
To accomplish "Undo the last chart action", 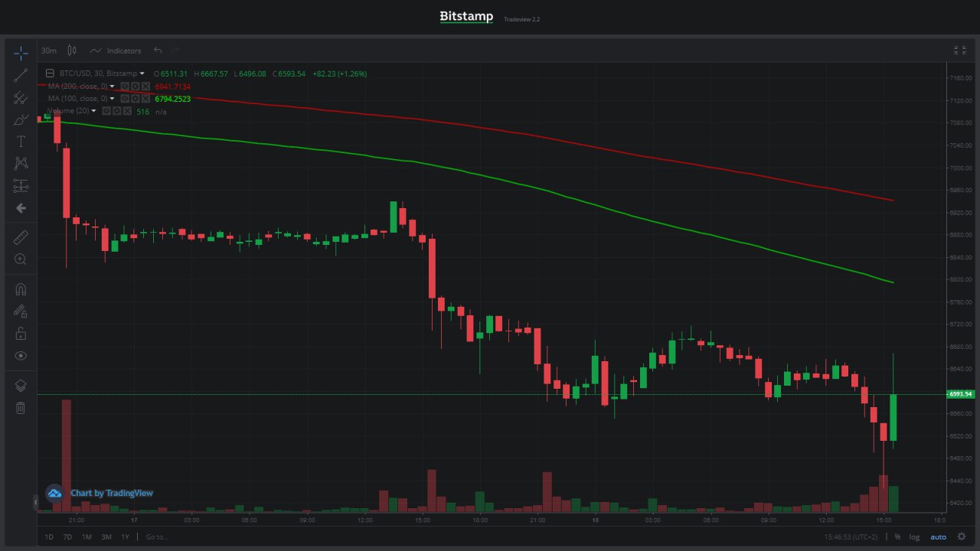I will (158, 51).
